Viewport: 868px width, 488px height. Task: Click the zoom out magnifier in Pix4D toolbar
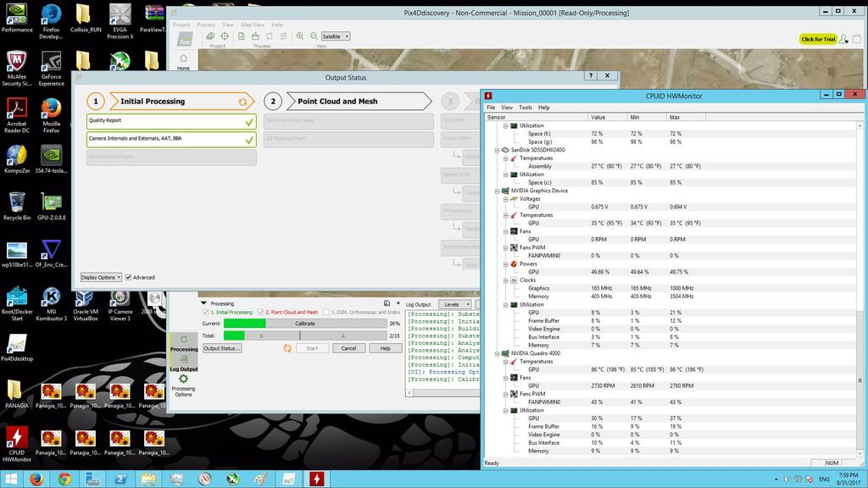tap(314, 36)
